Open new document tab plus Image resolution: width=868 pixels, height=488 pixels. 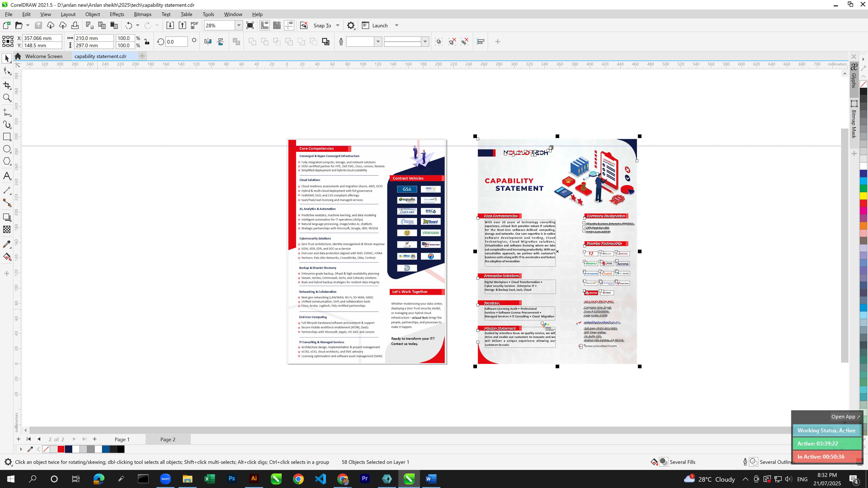coord(142,56)
